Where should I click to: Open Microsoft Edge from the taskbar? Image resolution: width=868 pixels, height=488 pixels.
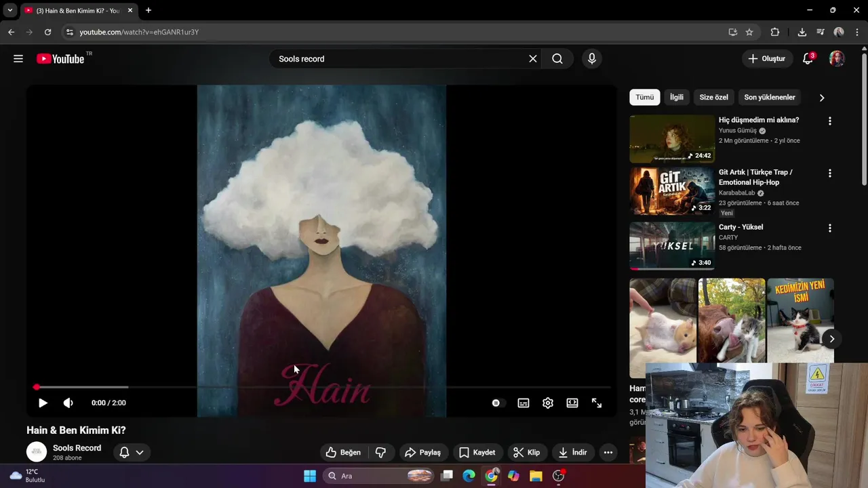pyautogui.click(x=469, y=476)
